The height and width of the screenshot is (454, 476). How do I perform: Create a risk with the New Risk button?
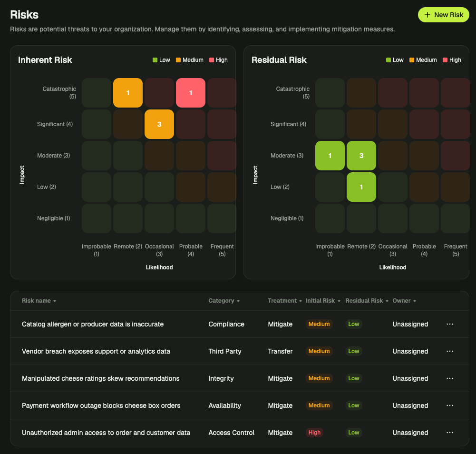coord(443,15)
